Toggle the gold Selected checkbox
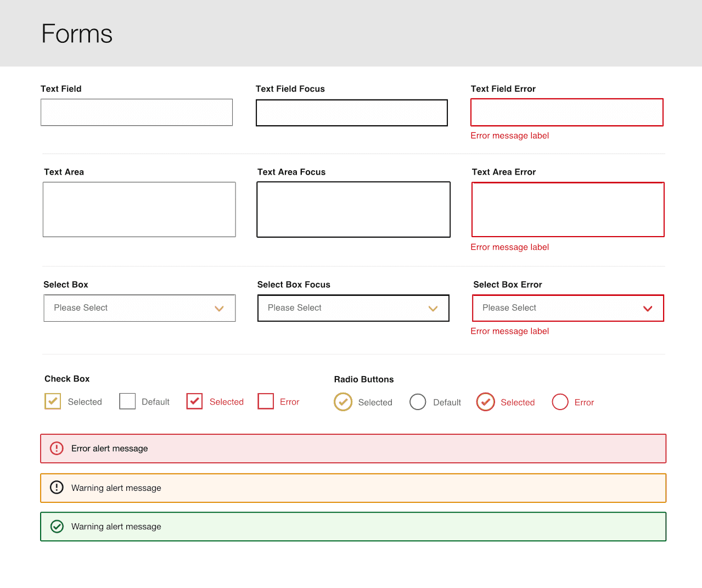702x588 pixels. [53, 401]
